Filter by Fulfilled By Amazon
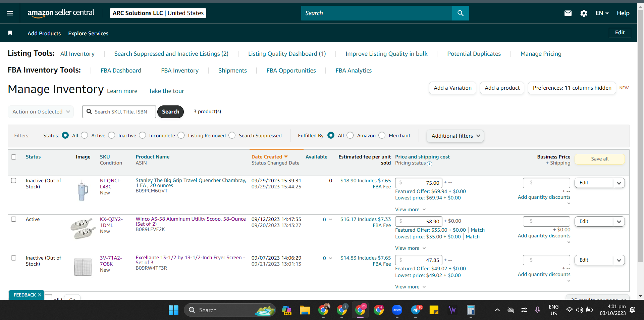644x320 pixels. pyautogui.click(x=350, y=135)
